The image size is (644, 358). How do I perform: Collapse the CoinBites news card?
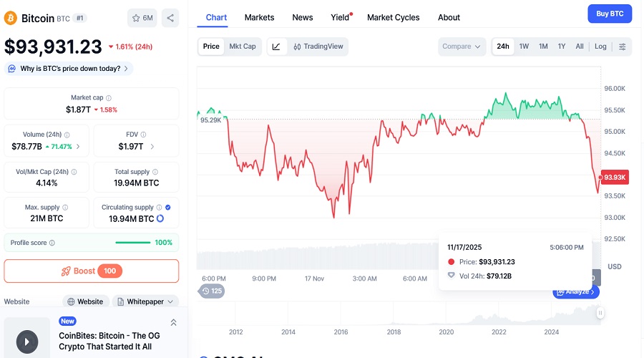point(173,322)
